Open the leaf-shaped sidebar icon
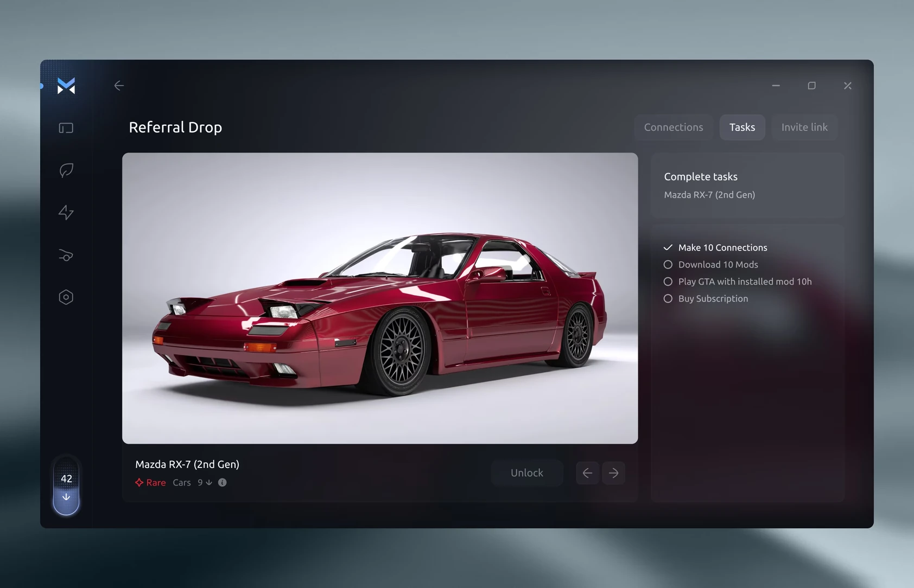 click(x=66, y=170)
